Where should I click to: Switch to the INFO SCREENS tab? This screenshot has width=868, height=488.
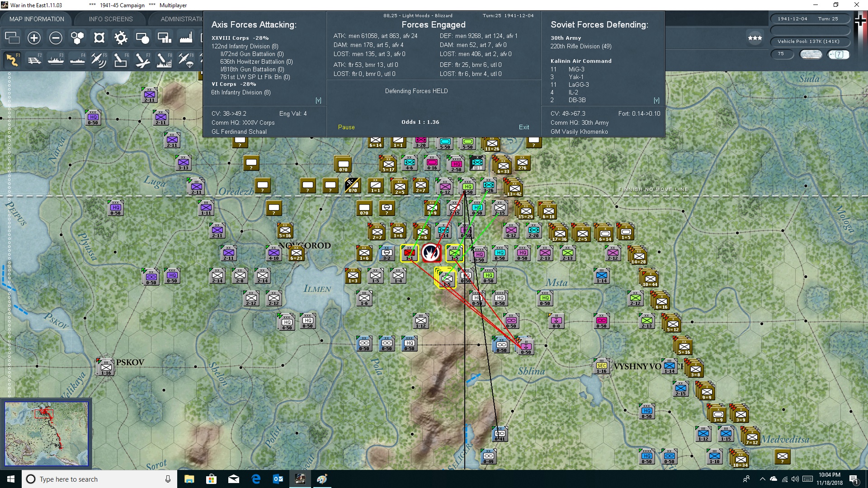point(111,19)
